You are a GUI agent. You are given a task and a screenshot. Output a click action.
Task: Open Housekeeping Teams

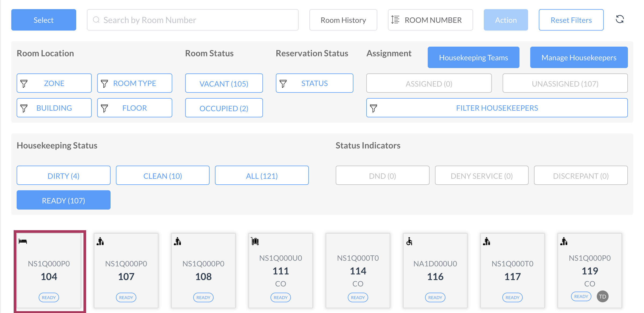tap(473, 58)
